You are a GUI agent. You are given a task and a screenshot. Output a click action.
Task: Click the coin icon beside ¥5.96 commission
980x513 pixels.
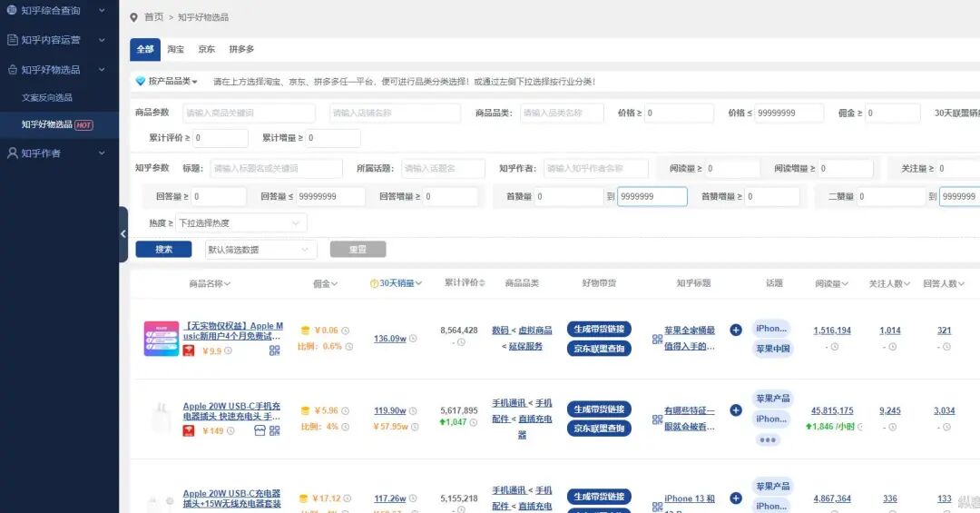coord(305,411)
